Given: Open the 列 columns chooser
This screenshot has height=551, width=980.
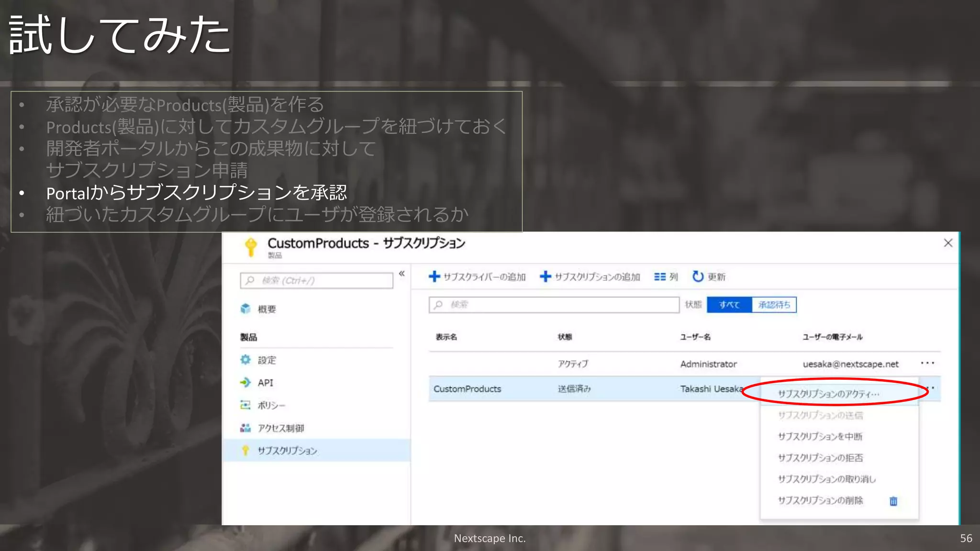Looking at the screenshot, I should point(666,277).
